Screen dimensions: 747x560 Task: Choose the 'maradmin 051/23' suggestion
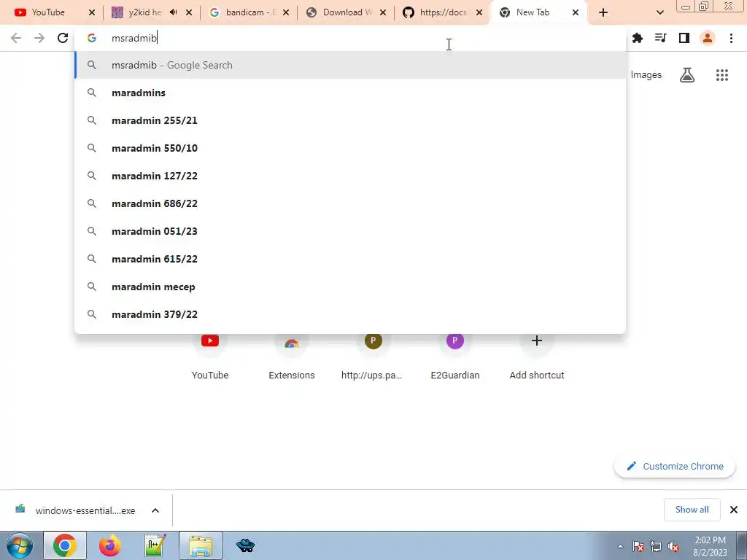pos(350,231)
